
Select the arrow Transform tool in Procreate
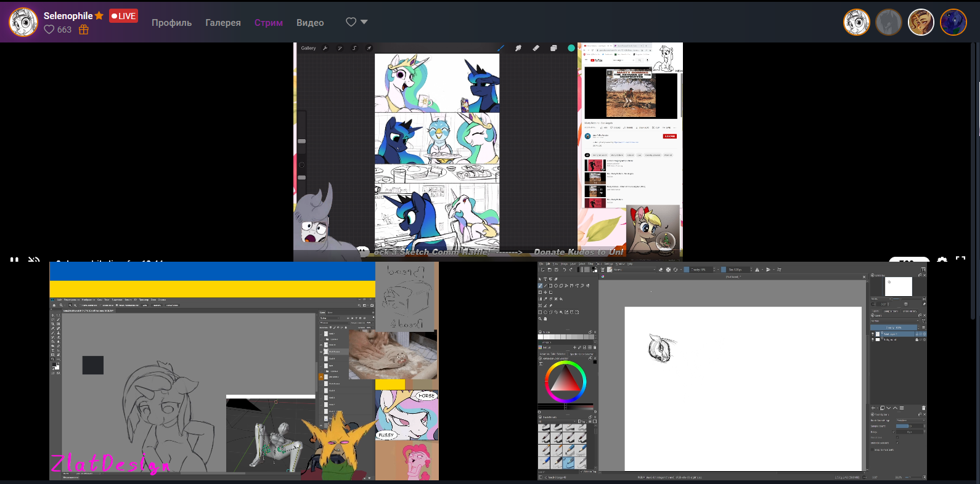pyautogui.click(x=369, y=48)
